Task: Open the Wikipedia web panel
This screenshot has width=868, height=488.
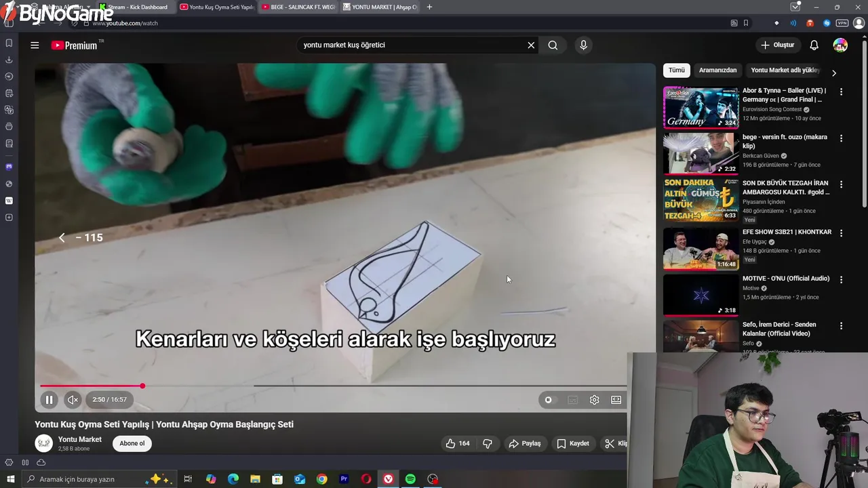Action: tap(9, 201)
